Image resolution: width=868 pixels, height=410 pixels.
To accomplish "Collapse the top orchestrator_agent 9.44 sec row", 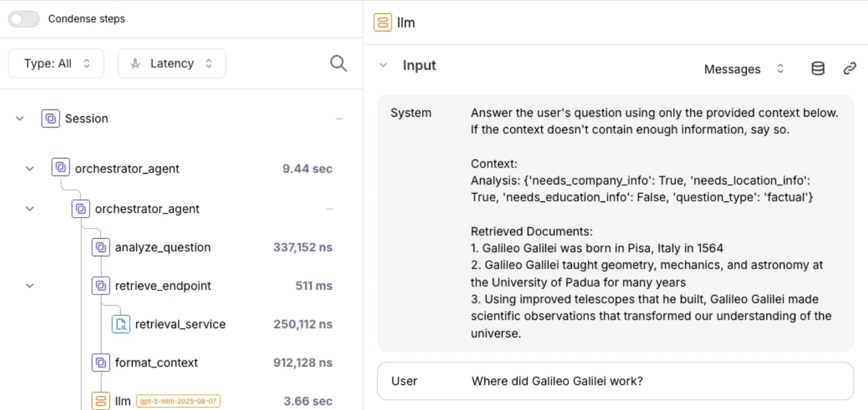I will coord(30,169).
